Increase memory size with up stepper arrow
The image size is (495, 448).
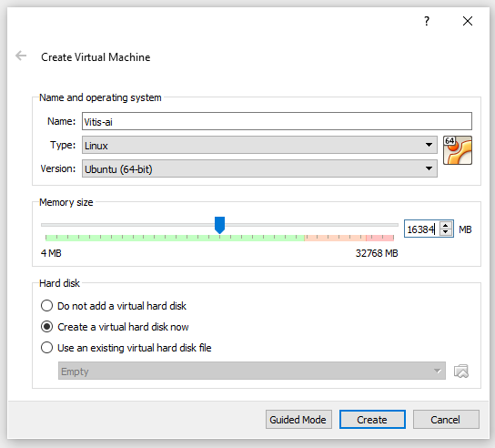click(446, 225)
